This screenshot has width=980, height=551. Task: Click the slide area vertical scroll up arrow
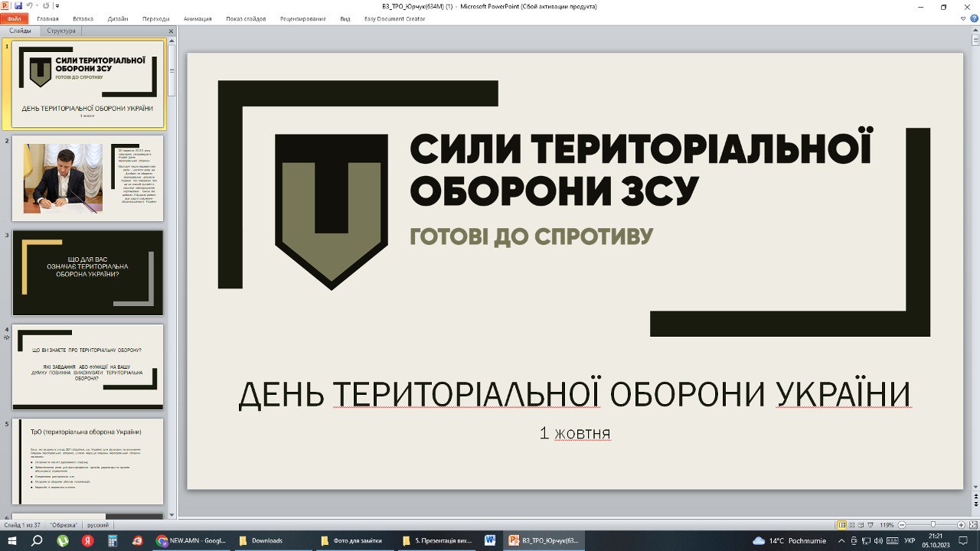coord(975,31)
